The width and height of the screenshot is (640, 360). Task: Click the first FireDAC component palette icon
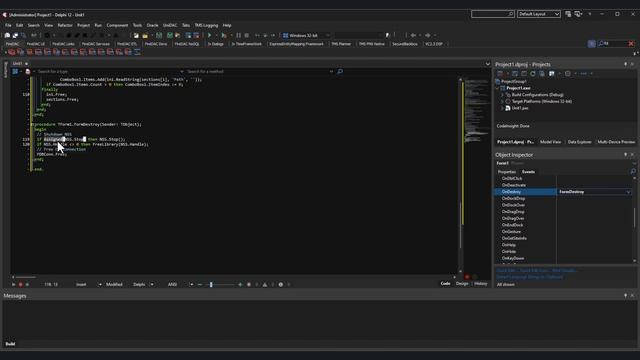[x=12, y=52]
